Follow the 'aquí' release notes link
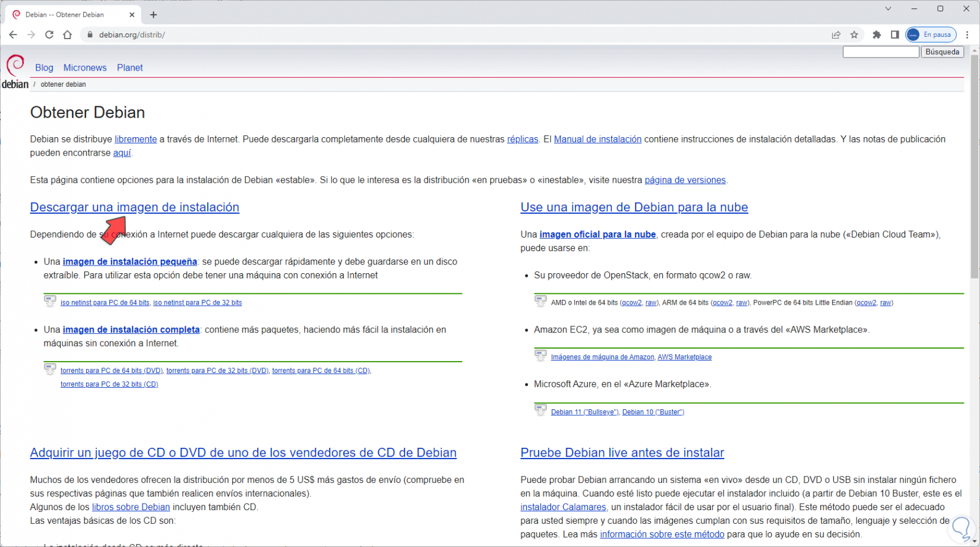Screen dimensions: 980x547 [x=122, y=153]
